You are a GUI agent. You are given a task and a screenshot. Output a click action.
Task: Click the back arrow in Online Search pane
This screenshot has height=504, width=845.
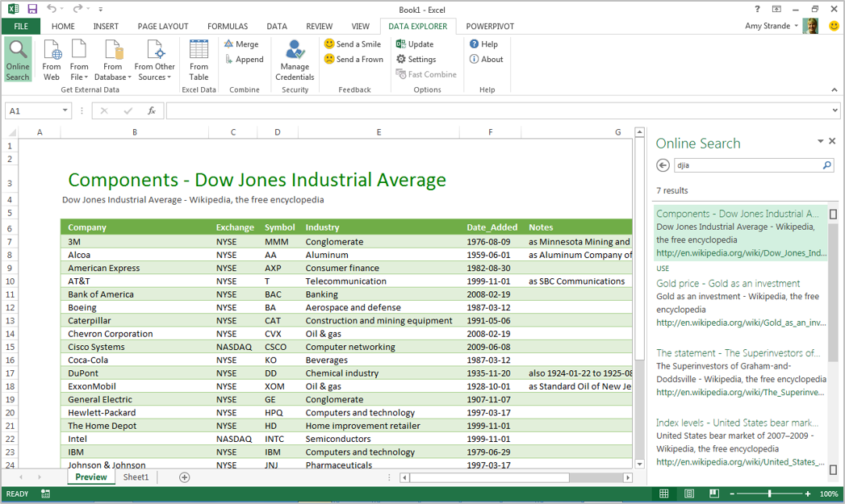[x=663, y=165]
